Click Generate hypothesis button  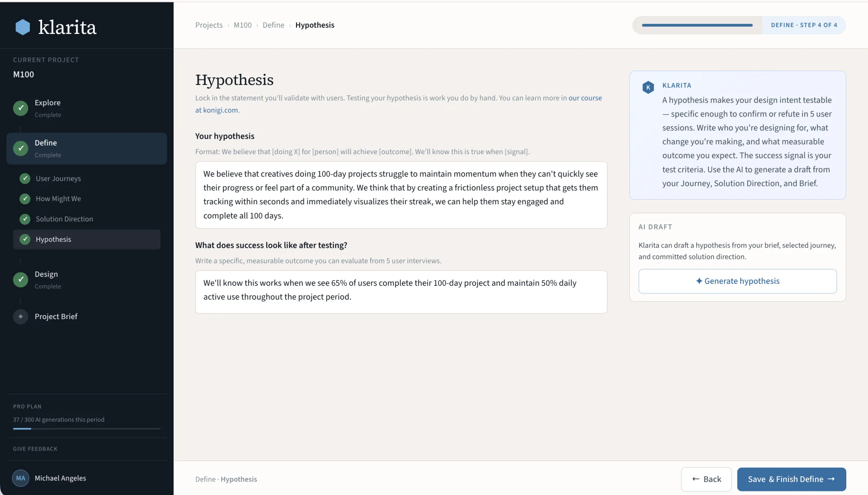point(737,281)
